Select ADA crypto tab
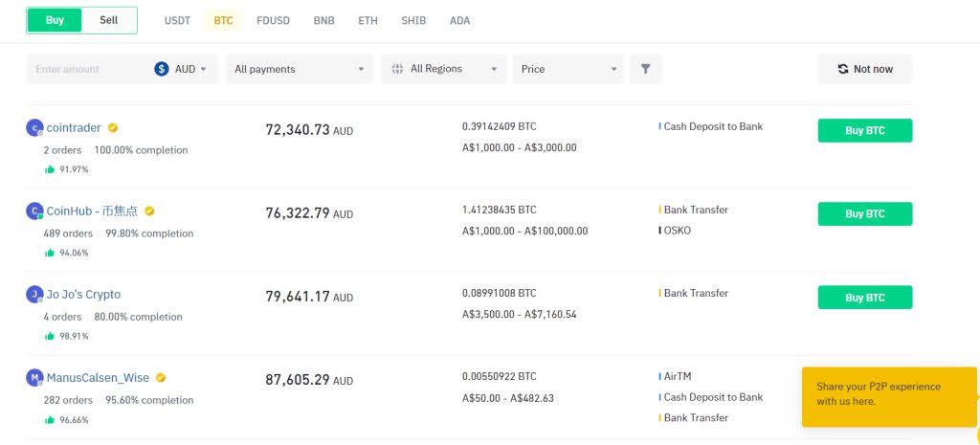The width and height of the screenshot is (980, 445). 459,21
